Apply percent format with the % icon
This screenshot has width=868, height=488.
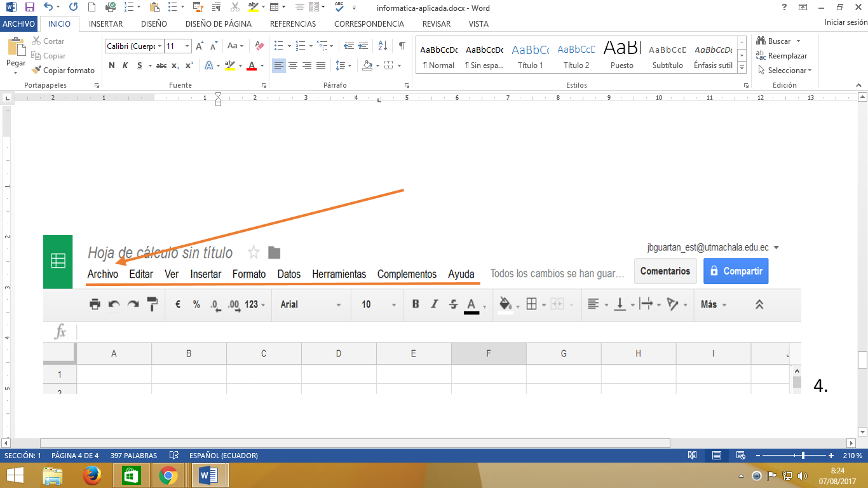click(195, 304)
